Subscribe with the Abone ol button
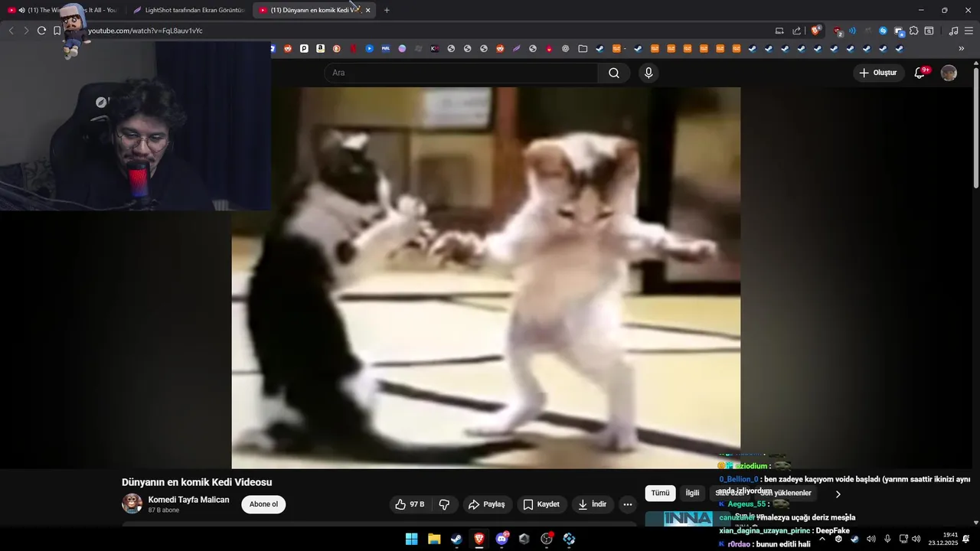 263,504
